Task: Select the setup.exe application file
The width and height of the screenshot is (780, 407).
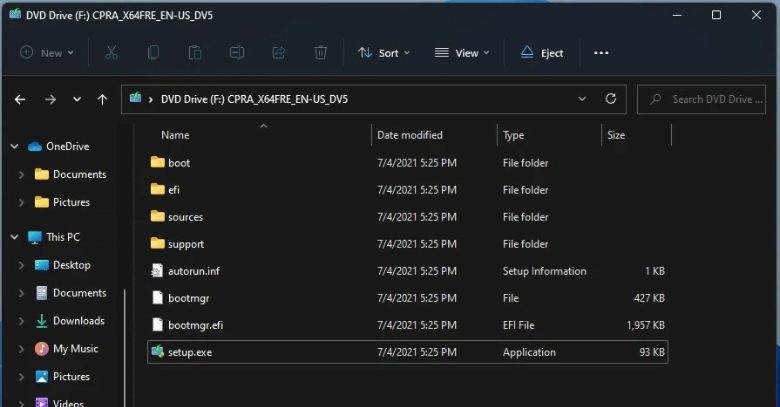Action: pos(189,352)
